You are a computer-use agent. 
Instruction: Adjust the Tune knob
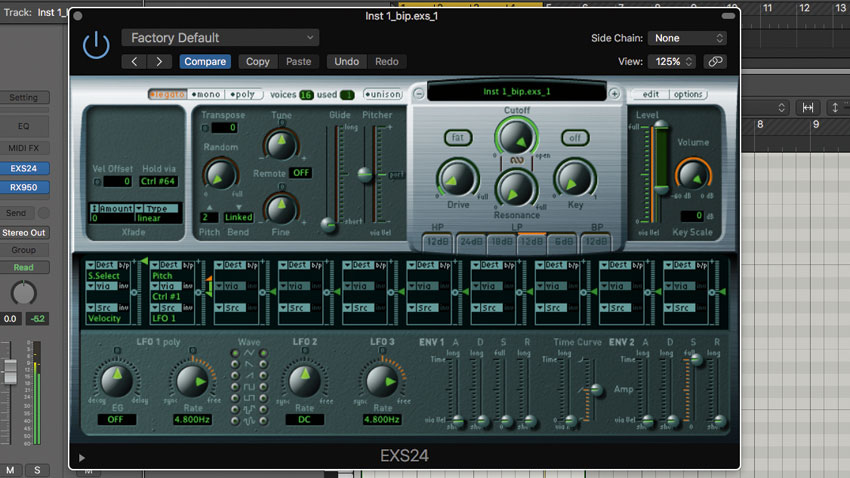tap(281, 144)
